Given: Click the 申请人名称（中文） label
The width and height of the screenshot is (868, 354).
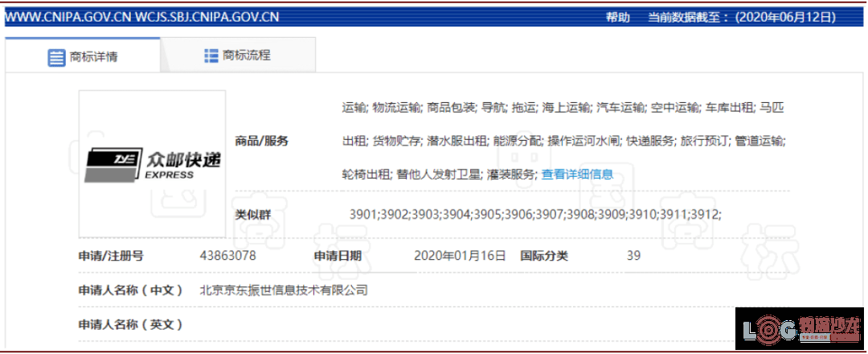Looking at the screenshot, I should pos(131,290).
